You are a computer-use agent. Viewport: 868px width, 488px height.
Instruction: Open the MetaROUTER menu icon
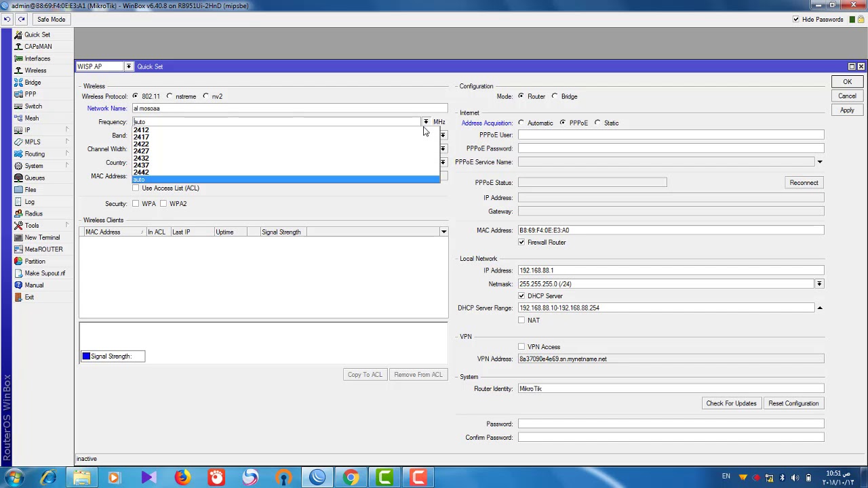(18, 249)
